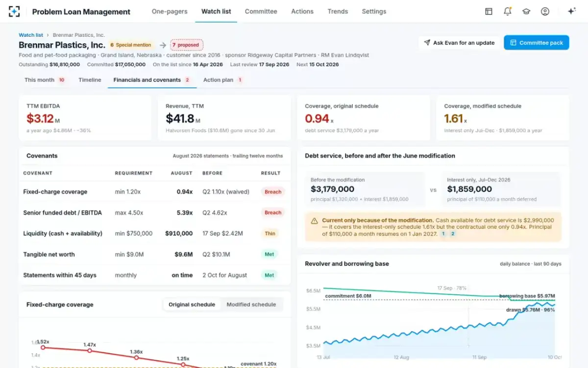Click Ask Evan for an update
Screen dimensions: 588x368
(x=459, y=43)
